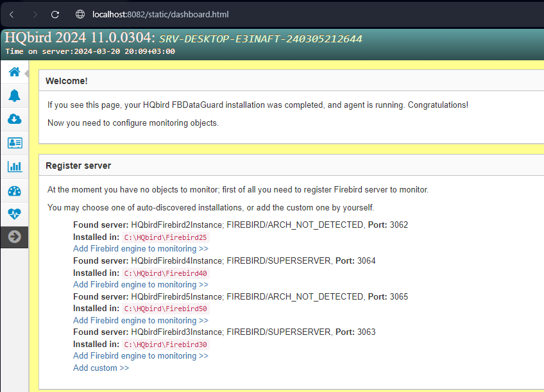Click the Register server panel heading
This screenshot has width=544, height=392.
[x=78, y=166]
